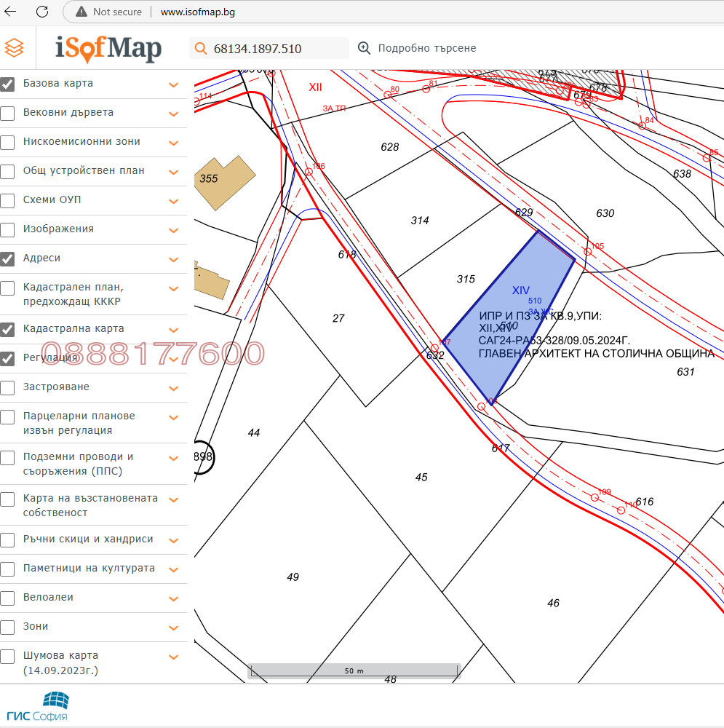724x728 pixels.
Task: Reload the page with the refresh icon
Action: (42, 12)
